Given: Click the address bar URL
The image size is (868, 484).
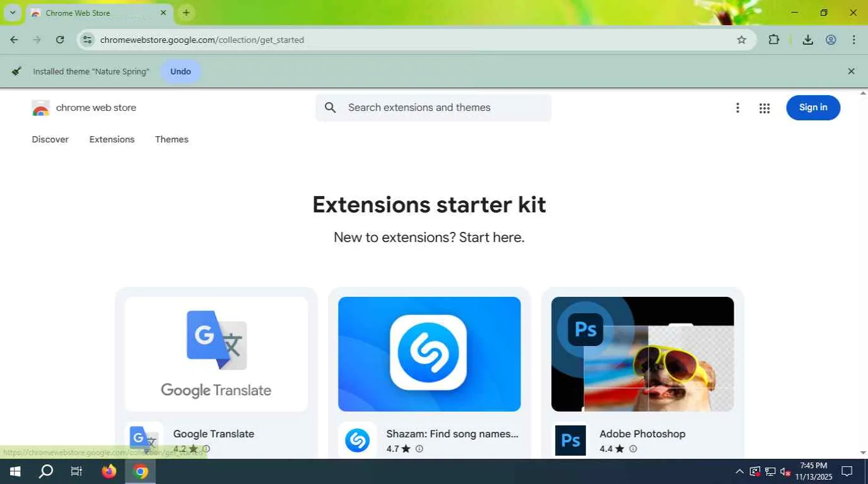Looking at the screenshot, I should pos(202,40).
